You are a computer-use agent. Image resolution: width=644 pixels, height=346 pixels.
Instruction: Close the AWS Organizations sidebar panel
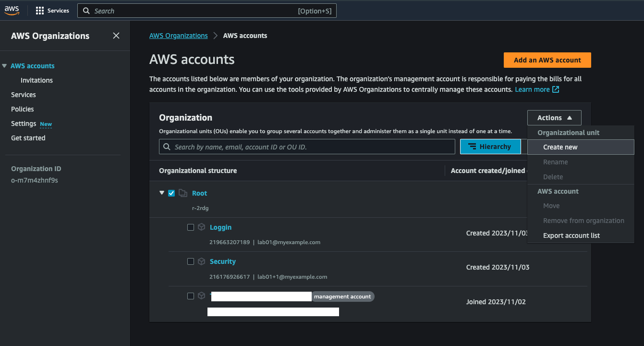point(116,36)
